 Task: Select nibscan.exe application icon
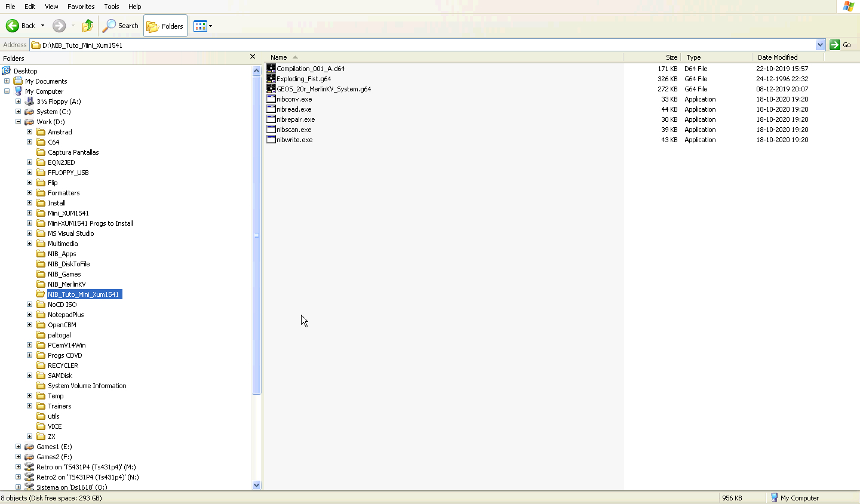(271, 129)
